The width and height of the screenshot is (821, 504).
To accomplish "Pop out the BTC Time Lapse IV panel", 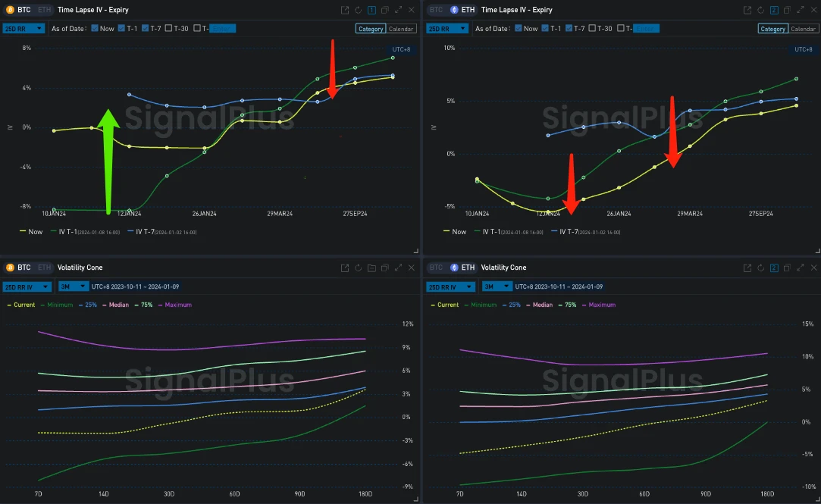I will tap(345, 10).
